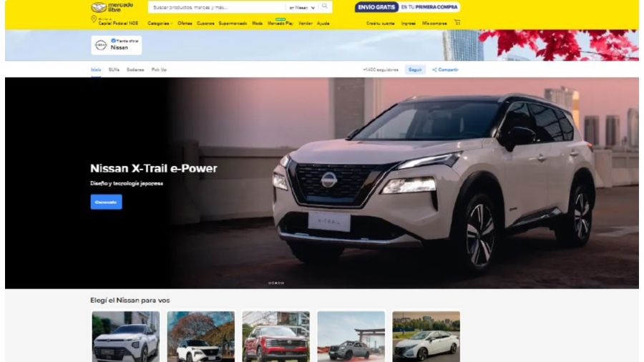Viewport: 644px width, 362px height.
Task: Open Mis compras
Action: tap(434, 24)
